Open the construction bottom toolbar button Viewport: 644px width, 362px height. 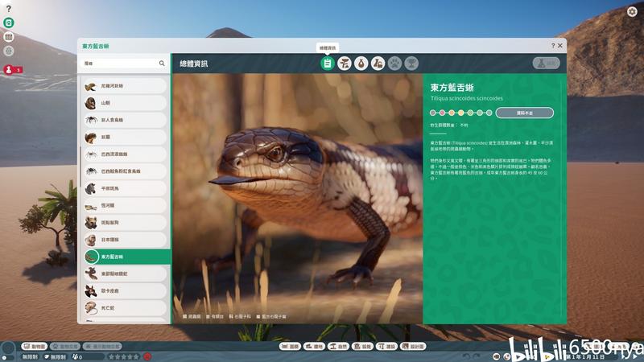[387, 347]
